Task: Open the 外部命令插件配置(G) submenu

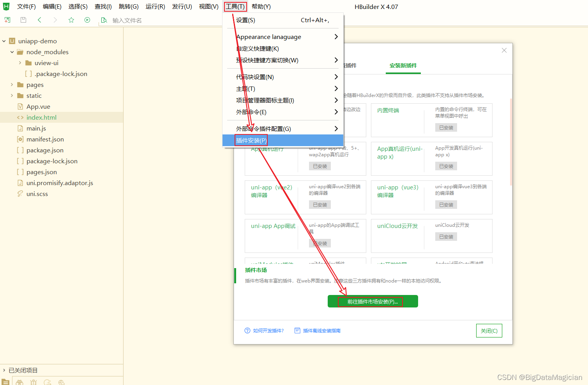Action: click(283, 129)
